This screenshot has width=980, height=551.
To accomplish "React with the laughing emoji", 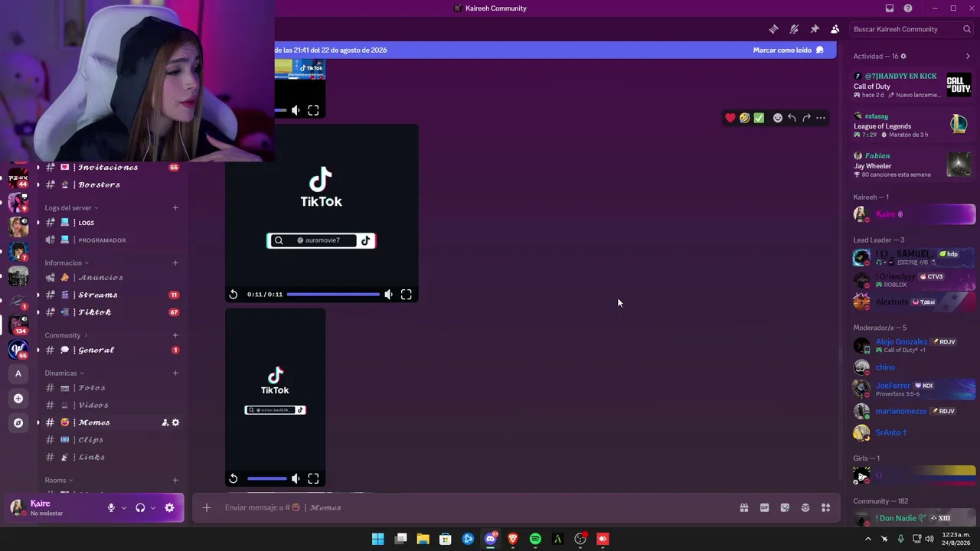I will coord(744,118).
